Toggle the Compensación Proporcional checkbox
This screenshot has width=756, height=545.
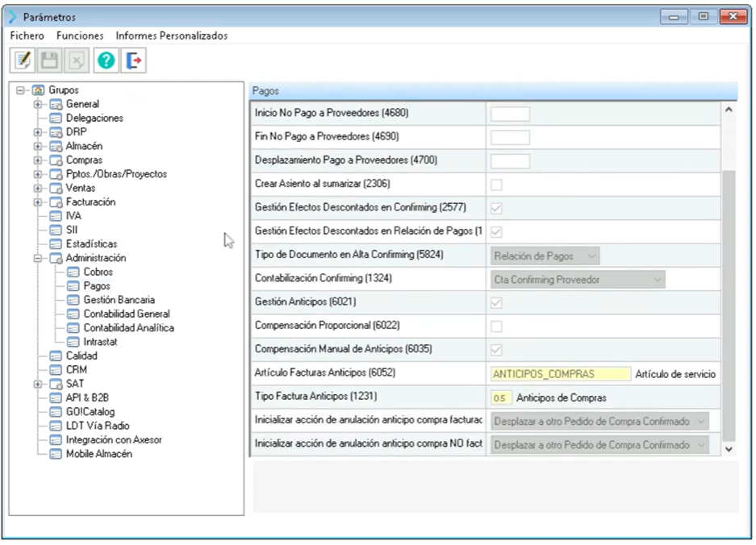coord(496,326)
